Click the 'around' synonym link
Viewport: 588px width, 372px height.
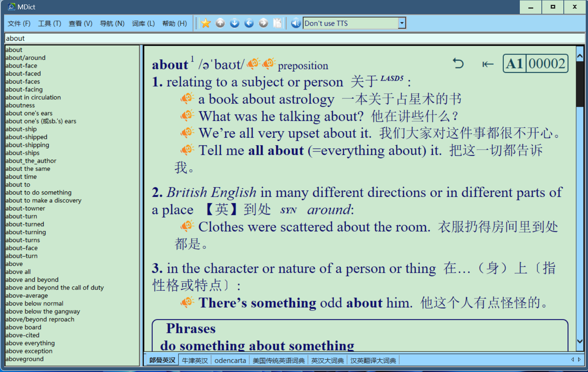pyautogui.click(x=329, y=210)
